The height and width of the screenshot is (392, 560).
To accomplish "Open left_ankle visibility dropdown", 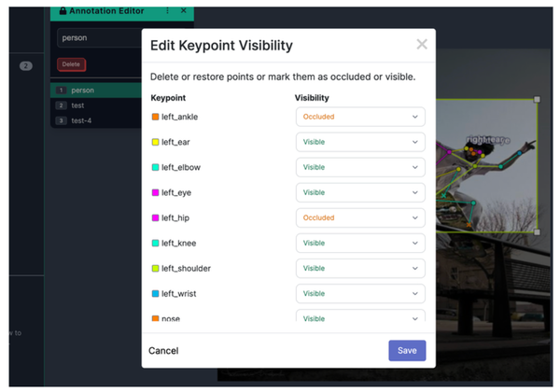I will pyautogui.click(x=360, y=117).
